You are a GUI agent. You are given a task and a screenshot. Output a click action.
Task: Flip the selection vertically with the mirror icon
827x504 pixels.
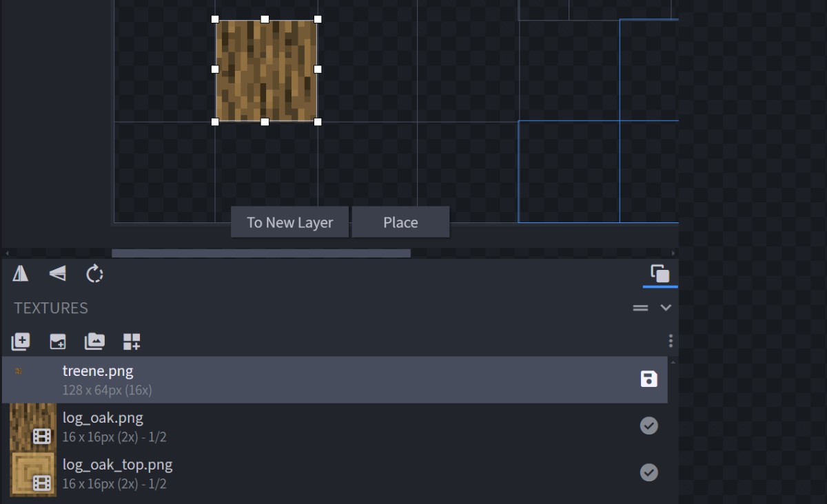(58, 274)
